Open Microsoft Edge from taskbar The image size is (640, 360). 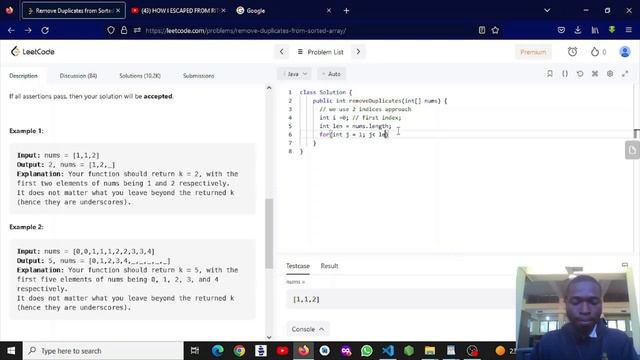pos(218,351)
